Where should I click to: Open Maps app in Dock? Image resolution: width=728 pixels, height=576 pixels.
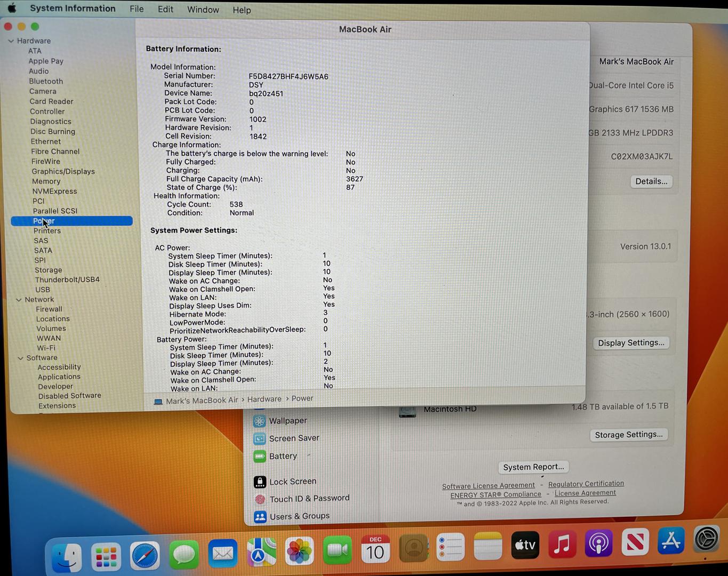(261, 553)
